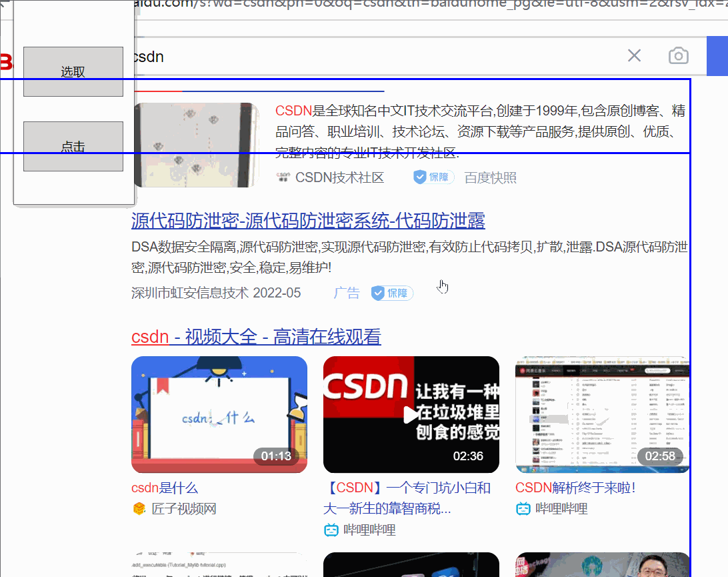This screenshot has height=577, width=728.
Task: Click the 02:58 duration badge
Action: tap(660, 456)
